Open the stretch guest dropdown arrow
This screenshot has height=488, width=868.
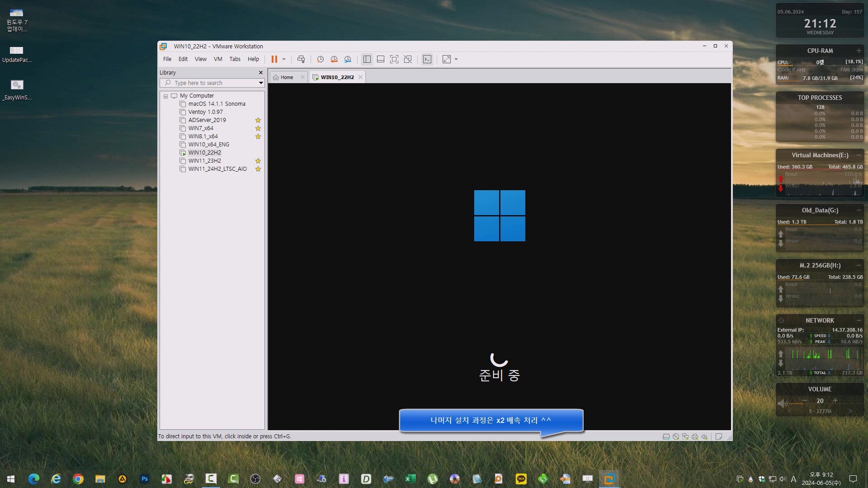(456, 59)
